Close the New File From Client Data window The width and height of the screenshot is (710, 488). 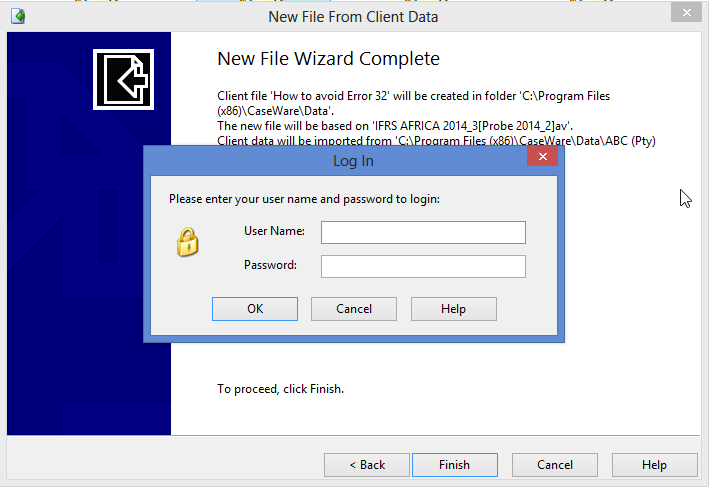click(685, 14)
